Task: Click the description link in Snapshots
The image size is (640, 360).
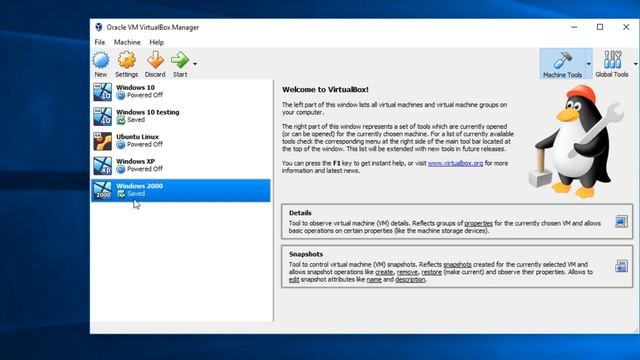Action: pyautogui.click(x=410, y=280)
